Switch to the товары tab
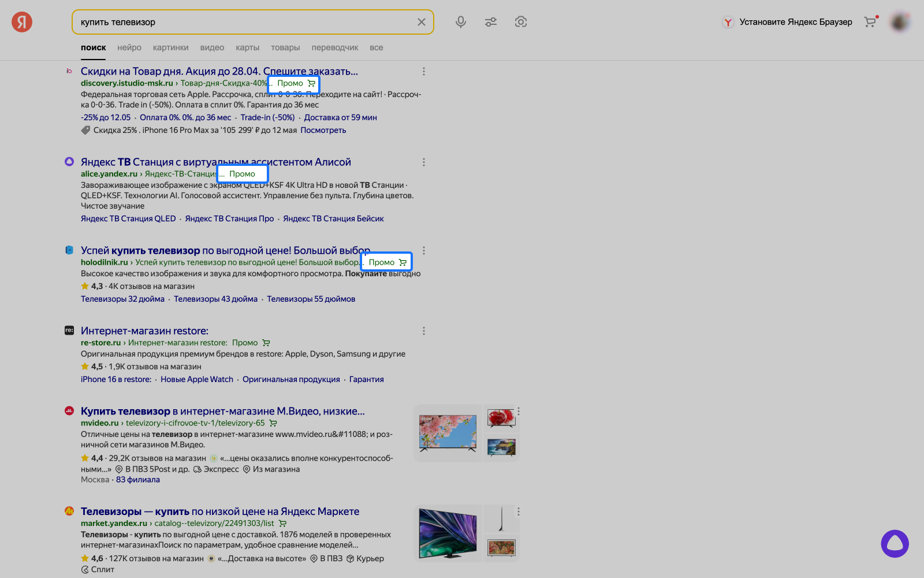The width and height of the screenshot is (924, 578). coord(285,47)
